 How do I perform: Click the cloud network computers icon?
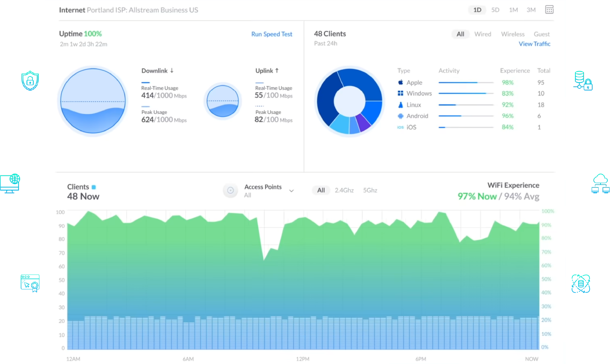pyautogui.click(x=600, y=183)
